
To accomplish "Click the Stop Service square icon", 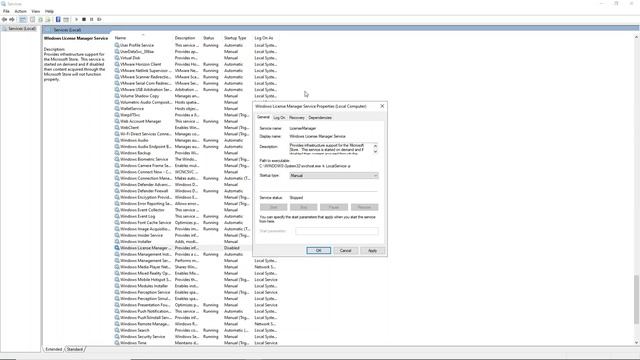I will 84,19.
